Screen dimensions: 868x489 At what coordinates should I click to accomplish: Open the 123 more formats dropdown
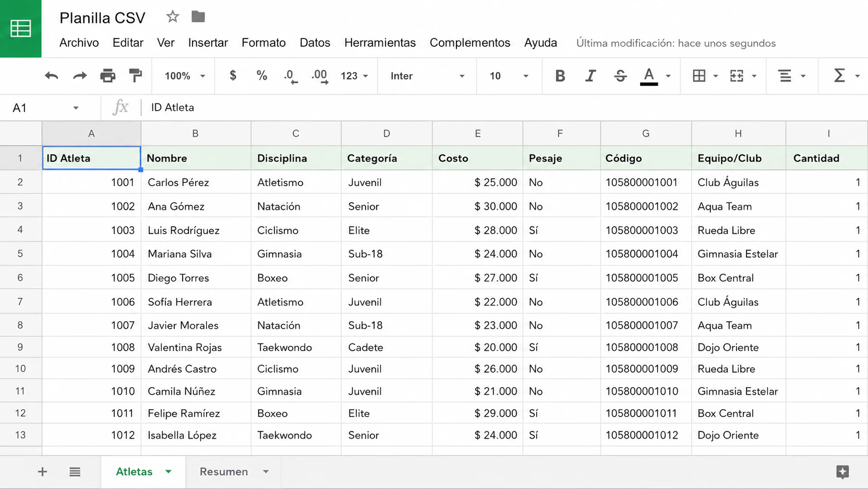[354, 76]
